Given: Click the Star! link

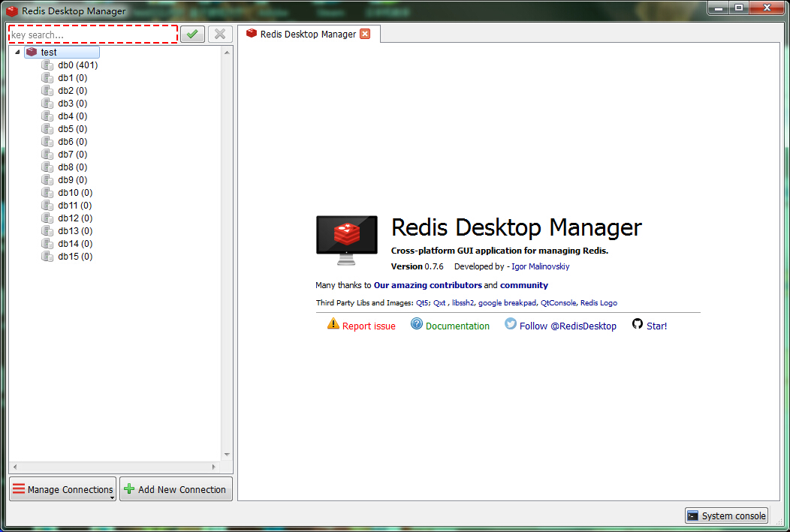Looking at the screenshot, I should click(656, 326).
